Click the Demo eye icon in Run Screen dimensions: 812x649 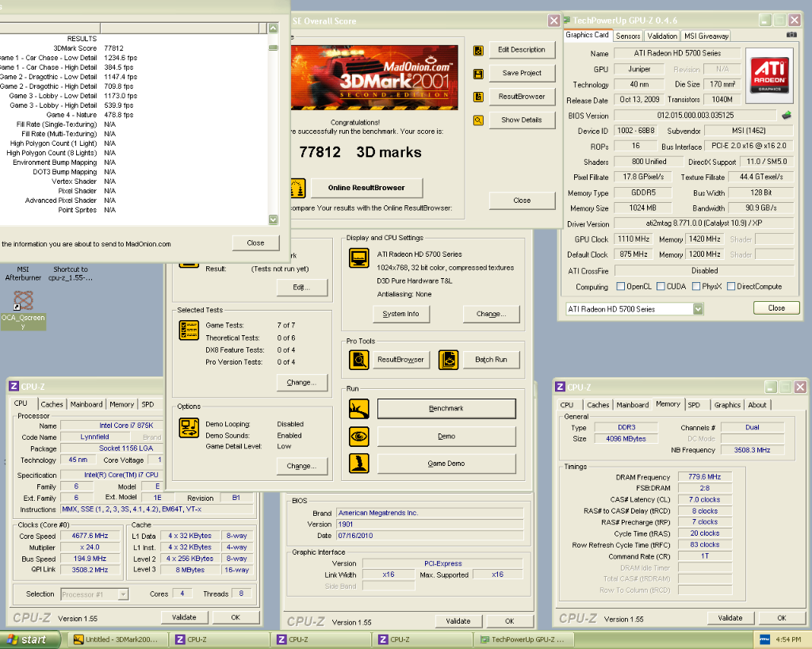coord(359,437)
